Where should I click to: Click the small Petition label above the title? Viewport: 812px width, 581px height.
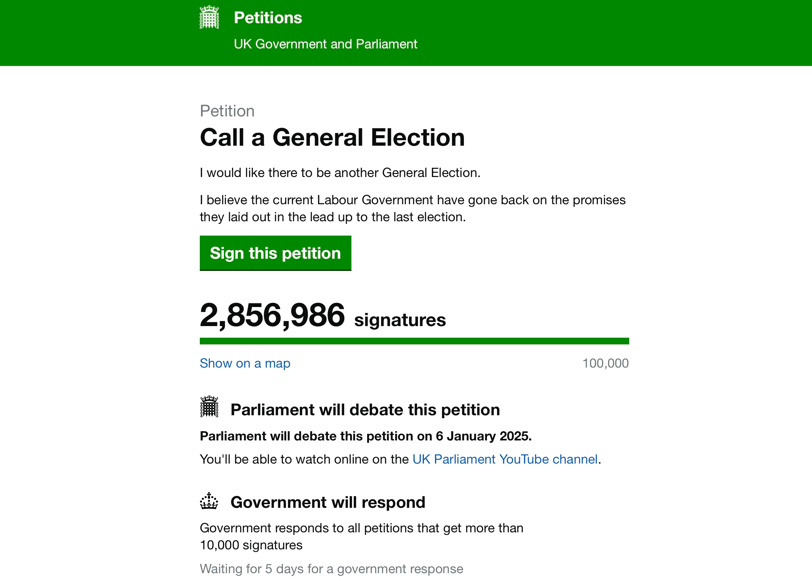click(227, 111)
